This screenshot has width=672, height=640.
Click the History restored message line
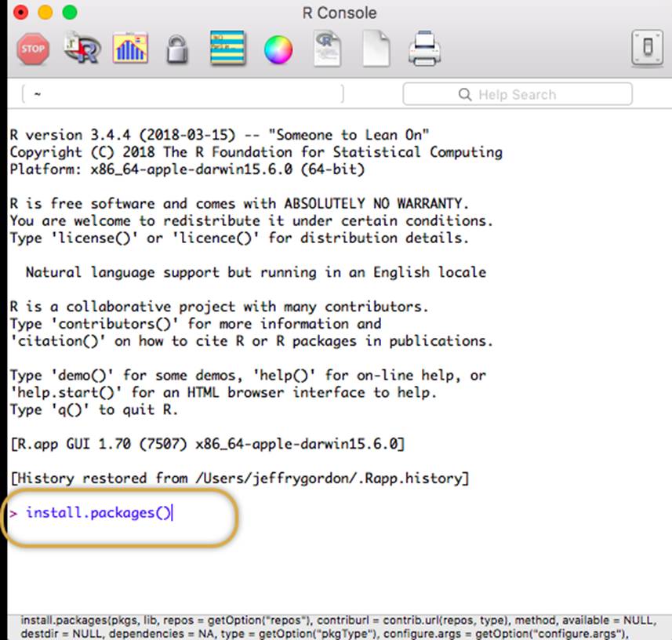[239, 478]
